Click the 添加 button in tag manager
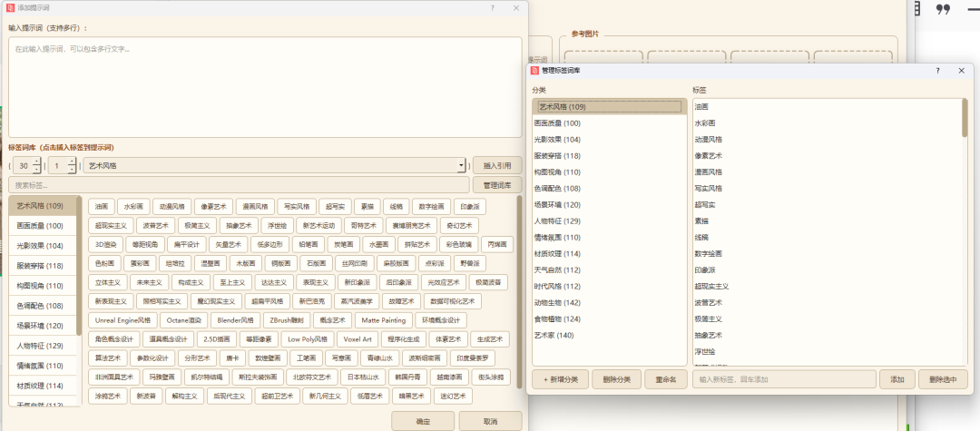 click(x=897, y=379)
